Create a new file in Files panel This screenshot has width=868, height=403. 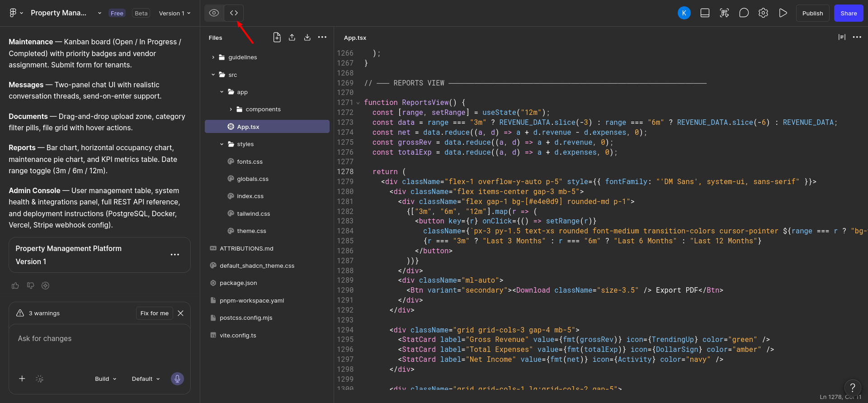pyautogui.click(x=277, y=38)
